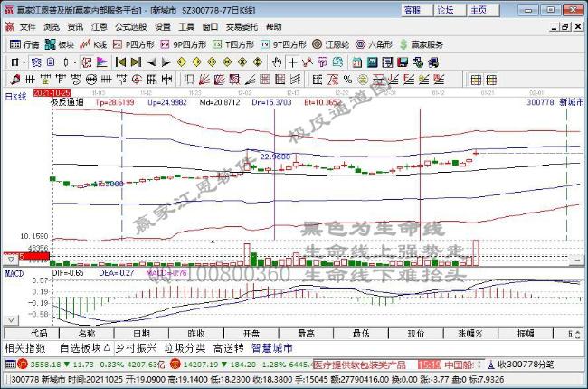Select the 相关指数 tab
This screenshot has height=389, width=588.
[24, 347]
